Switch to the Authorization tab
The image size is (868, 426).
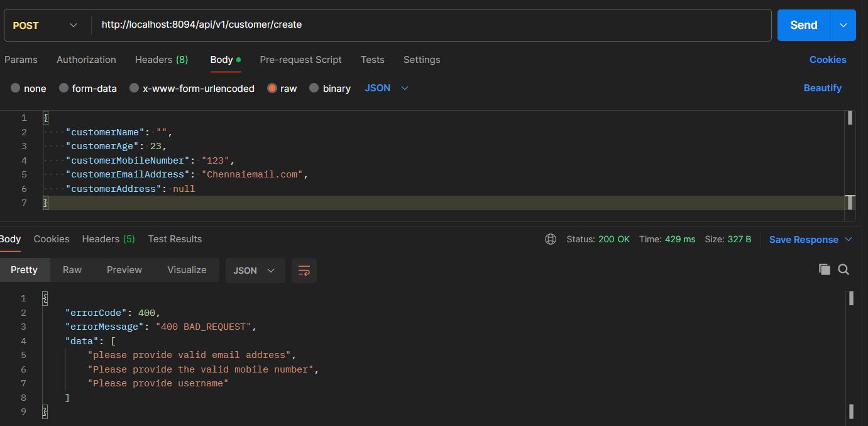pyautogui.click(x=86, y=60)
